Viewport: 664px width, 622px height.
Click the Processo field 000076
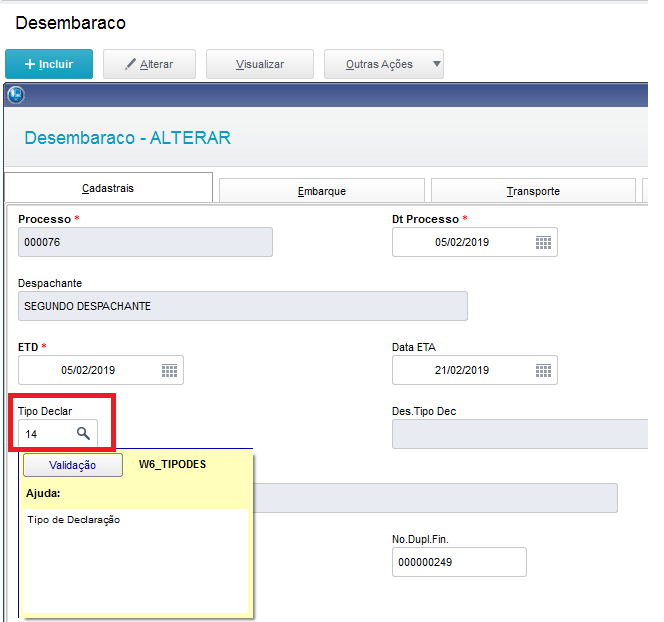[x=145, y=242]
